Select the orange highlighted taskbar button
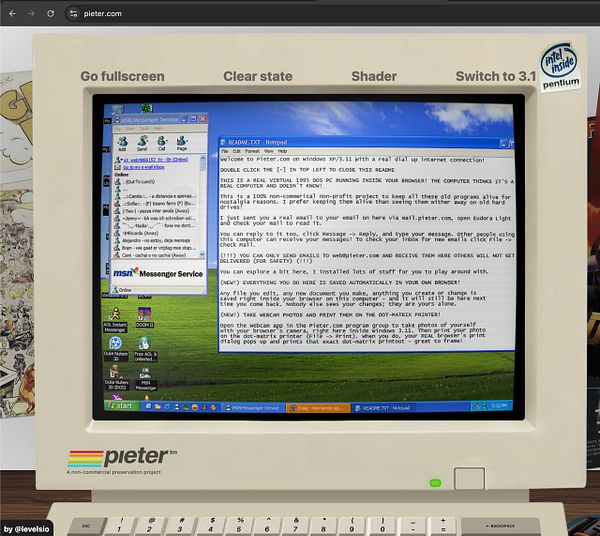Screen dimensions: 600x536 coord(318,408)
